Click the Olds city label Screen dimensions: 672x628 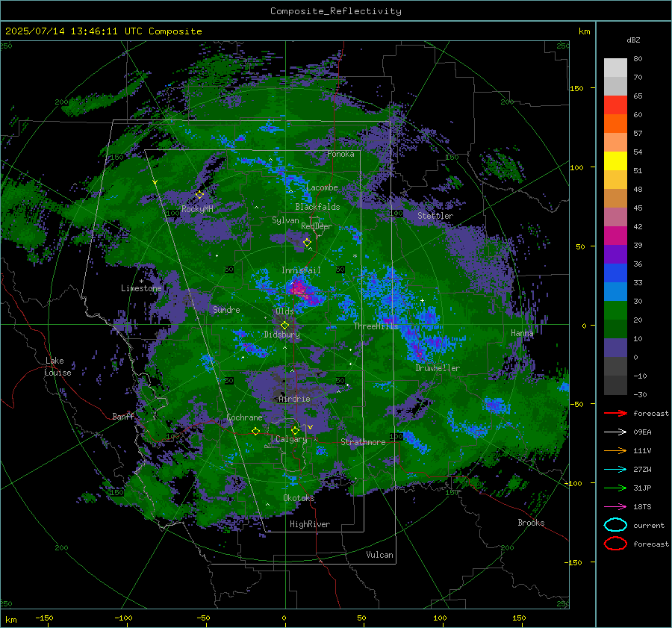point(284,311)
